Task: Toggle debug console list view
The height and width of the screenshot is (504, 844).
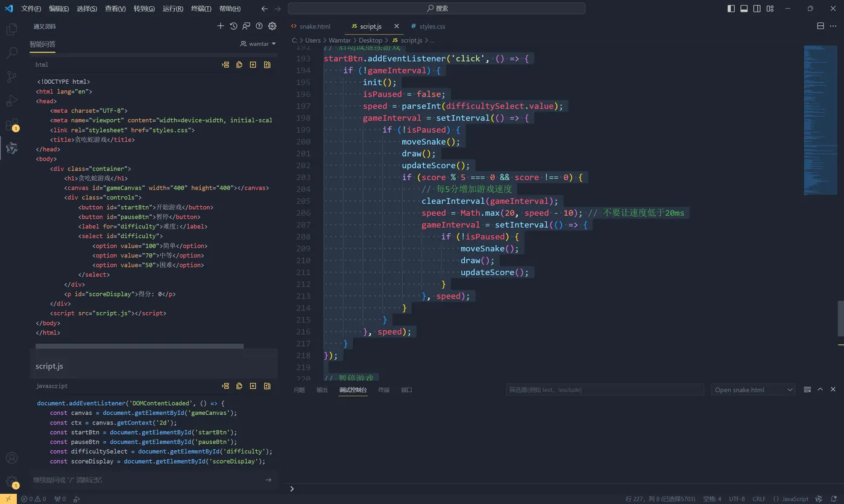Action: click(x=807, y=389)
